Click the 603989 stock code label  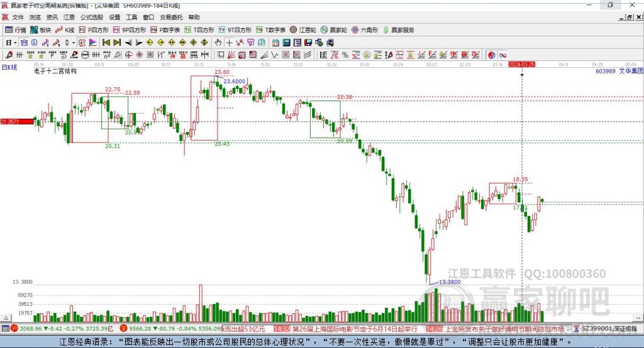606,71
